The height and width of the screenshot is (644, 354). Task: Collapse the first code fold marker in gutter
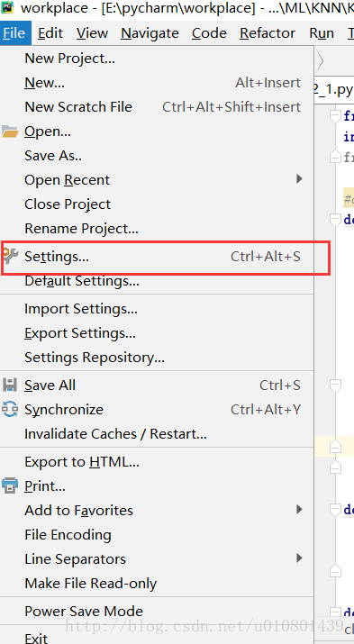pyautogui.click(x=335, y=116)
